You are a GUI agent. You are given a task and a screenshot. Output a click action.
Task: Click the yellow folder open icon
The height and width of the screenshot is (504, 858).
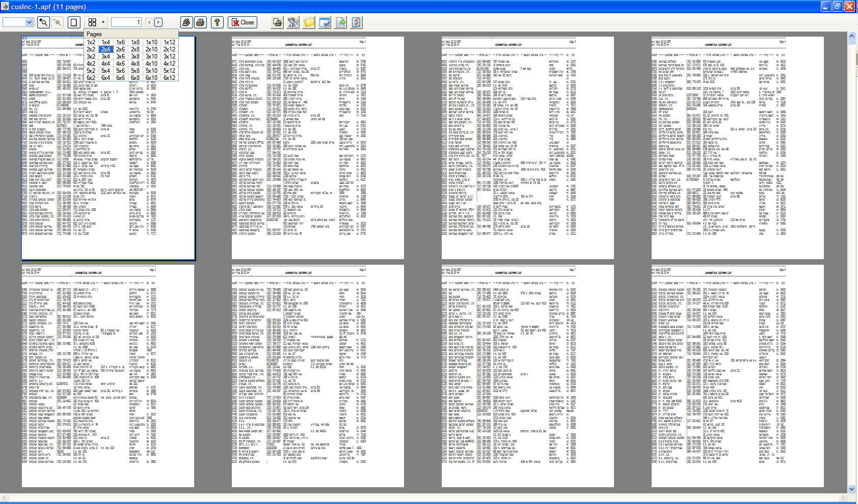click(309, 22)
